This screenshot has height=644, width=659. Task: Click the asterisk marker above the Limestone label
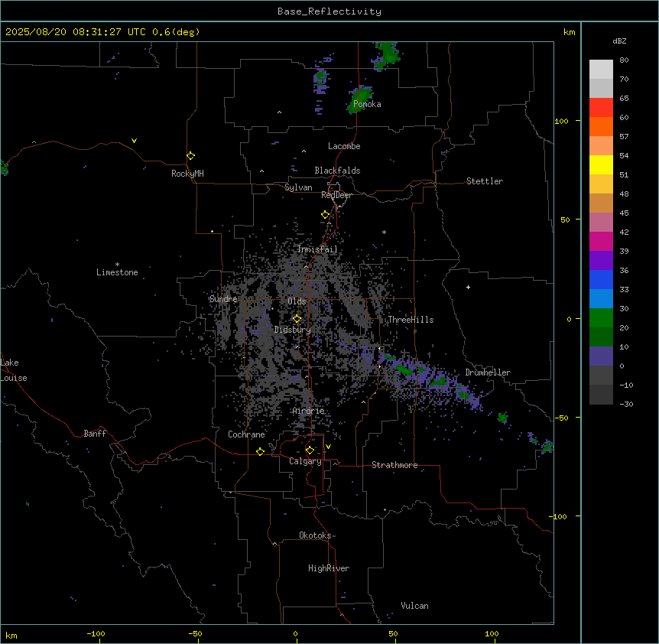coord(117,265)
